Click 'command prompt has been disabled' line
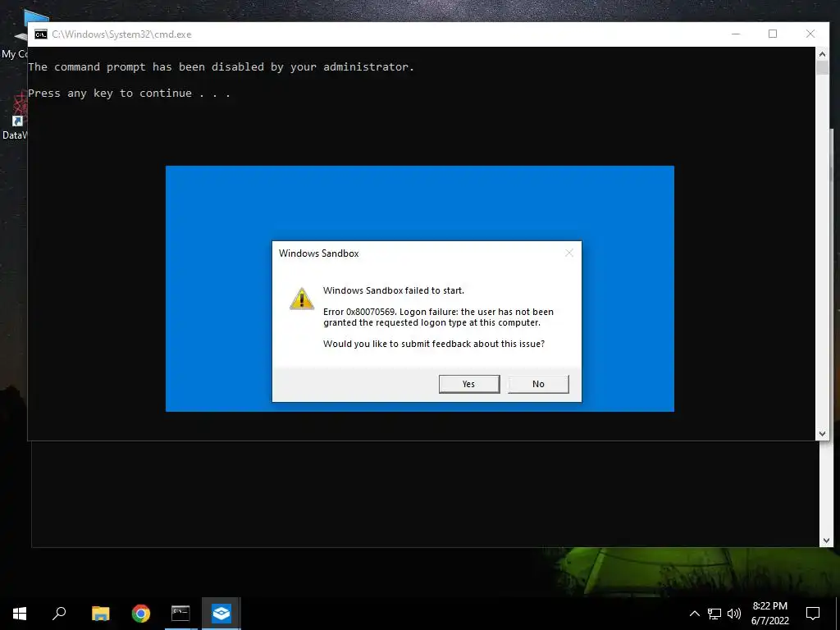Screen dimensions: 840x630 coord(221,67)
